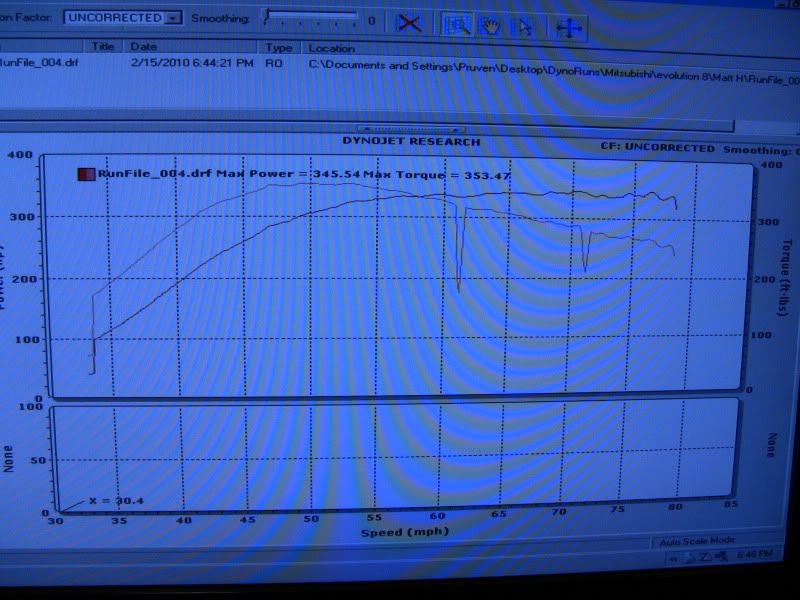800x600 pixels.
Task: Click the four-way move arrows icon
Action: click(x=568, y=28)
